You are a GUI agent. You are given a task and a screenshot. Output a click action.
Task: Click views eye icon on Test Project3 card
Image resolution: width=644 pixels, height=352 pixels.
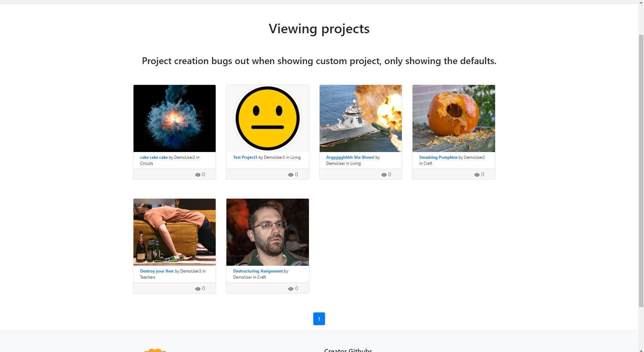click(290, 175)
